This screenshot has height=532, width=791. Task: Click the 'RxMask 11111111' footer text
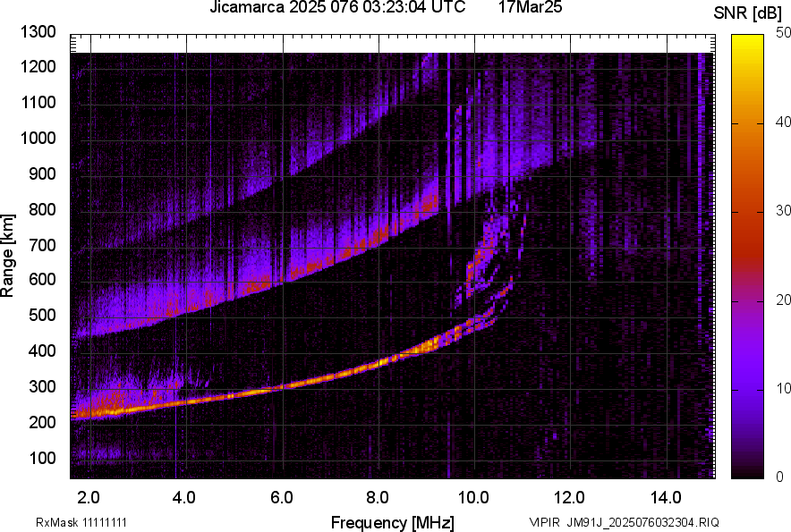coord(81,522)
